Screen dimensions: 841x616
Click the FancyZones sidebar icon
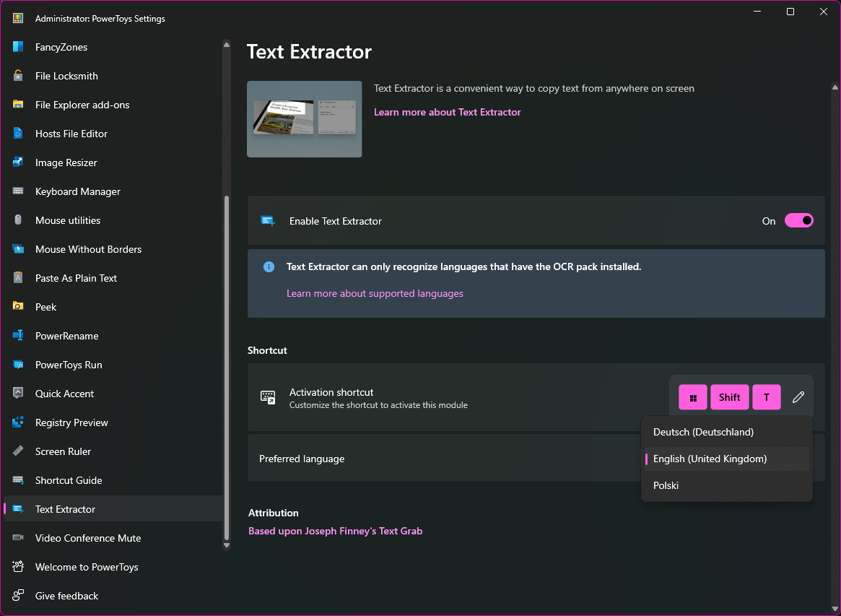pos(18,47)
